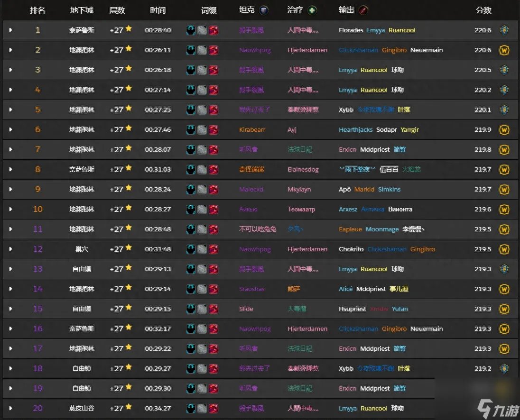Image resolution: width=520 pixels, height=420 pixels.
Task: Expand the rank 20 蕨皮山谷 run entry
Action: click(x=10, y=408)
